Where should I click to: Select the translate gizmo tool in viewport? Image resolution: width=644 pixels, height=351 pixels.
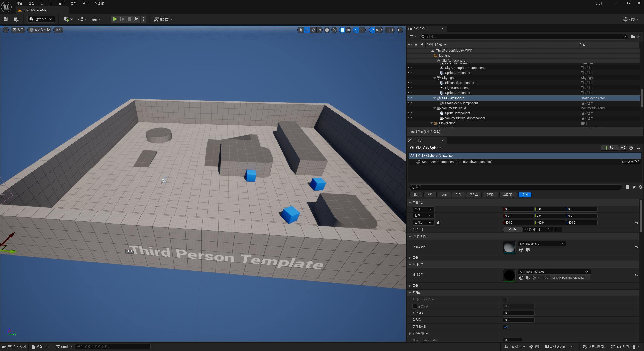click(307, 30)
